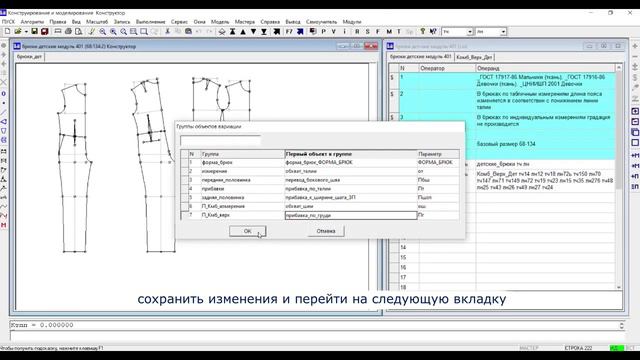Screen dimensions: 640x360
Task: Open the Сервис menu
Action: pos(179,22)
